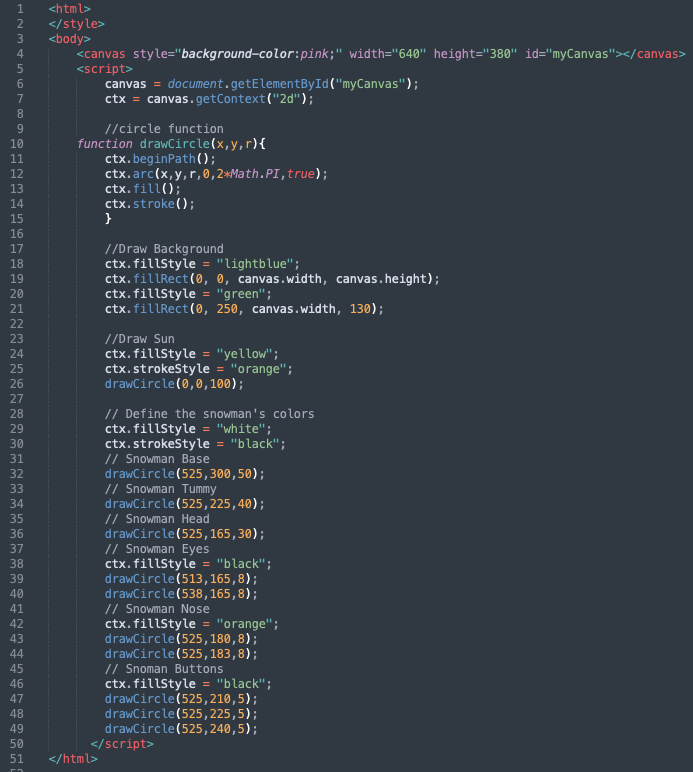
Task: Click line number 1 in the gutter
Action: coord(20,9)
